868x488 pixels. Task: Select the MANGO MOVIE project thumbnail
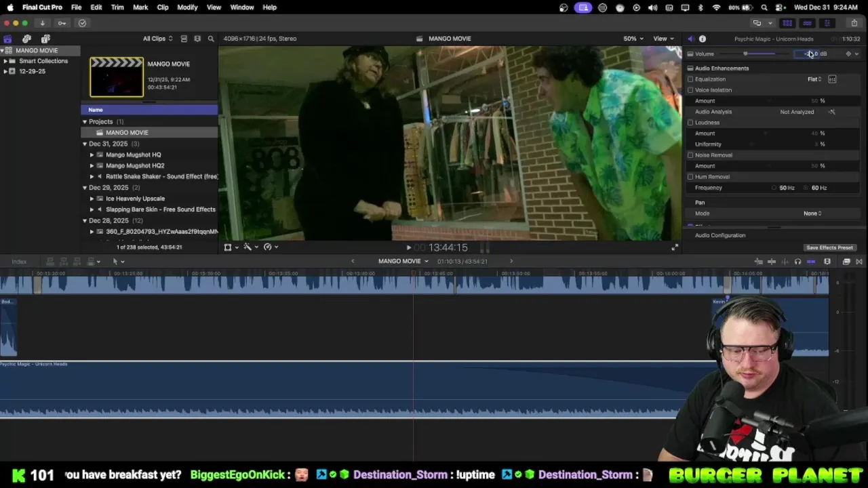click(117, 77)
